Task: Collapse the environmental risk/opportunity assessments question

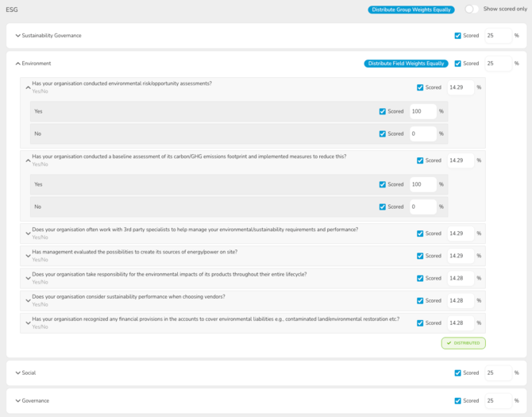Action: click(28, 87)
